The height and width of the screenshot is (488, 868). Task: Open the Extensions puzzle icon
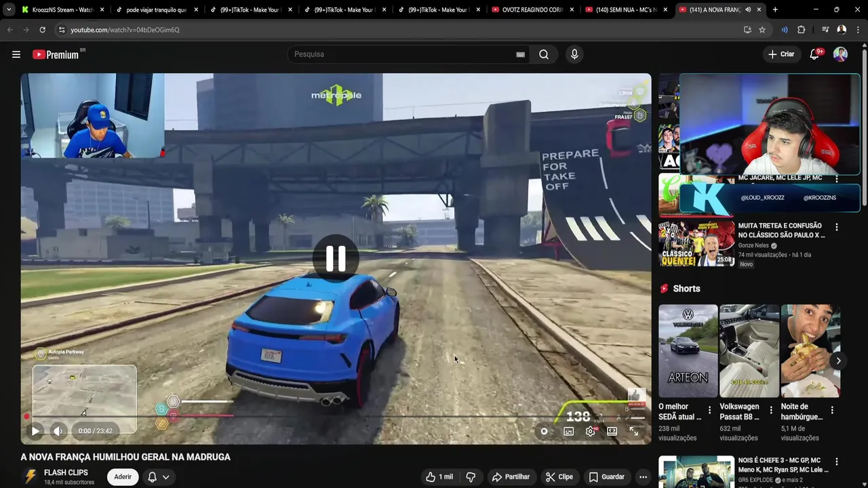coord(802,30)
